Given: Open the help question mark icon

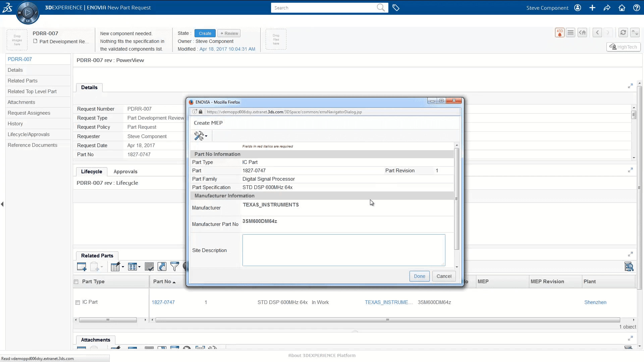Looking at the screenshot, I should (x=636, y=8).
